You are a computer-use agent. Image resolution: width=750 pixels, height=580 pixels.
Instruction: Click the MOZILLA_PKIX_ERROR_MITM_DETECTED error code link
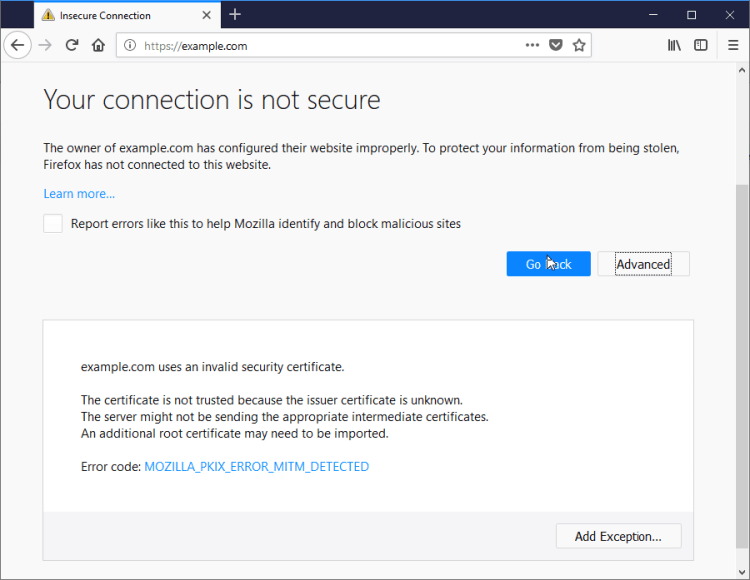pyautogui.click(x=256, y=467)
